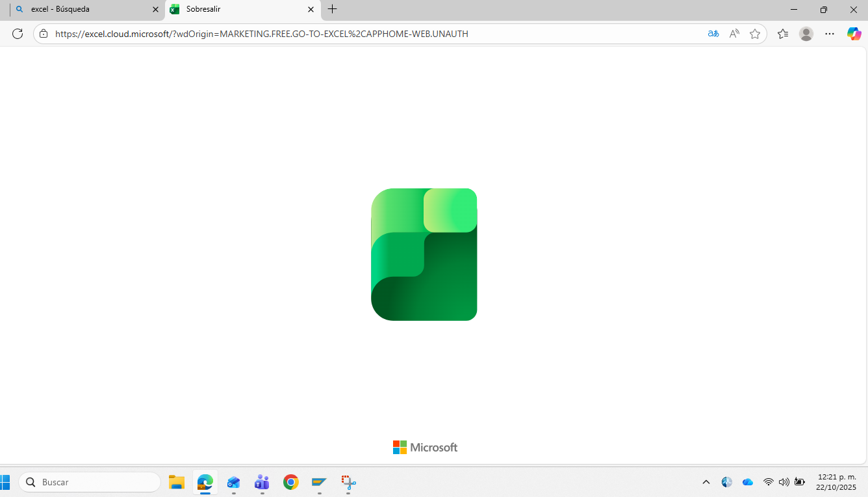
Task: Open the clock and date panel
Action: tap(836, 482)
